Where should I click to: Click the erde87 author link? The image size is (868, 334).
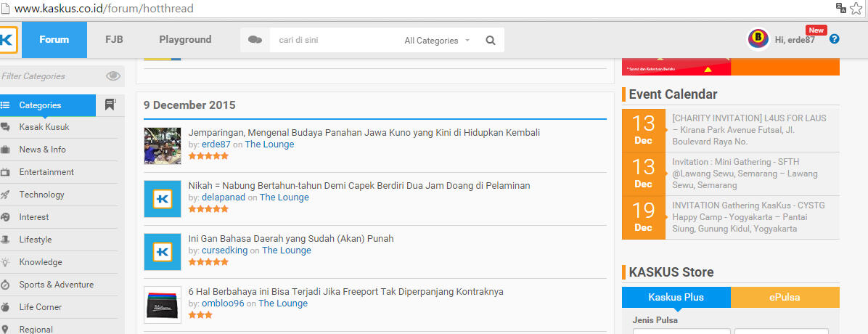[216, 144]
